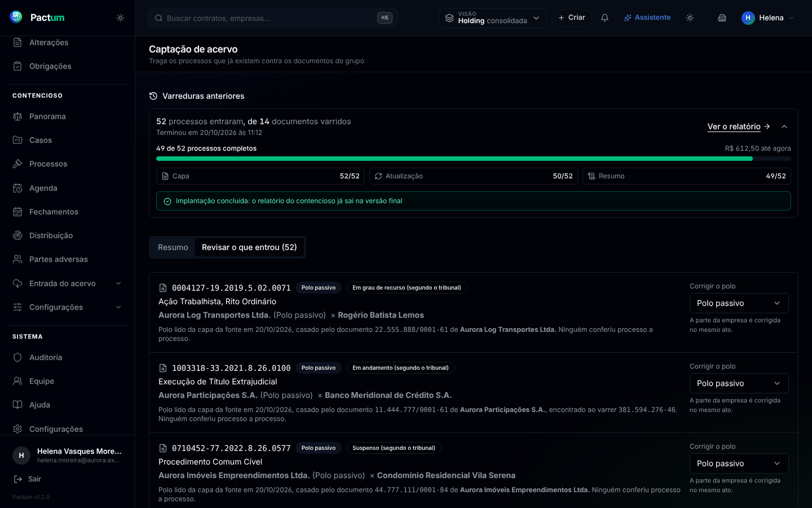Image resolution: width=812 pixels, height=508 pixels.
Task: Open Processos gavel icon in sidebar
Action: [x=17, y=164]
